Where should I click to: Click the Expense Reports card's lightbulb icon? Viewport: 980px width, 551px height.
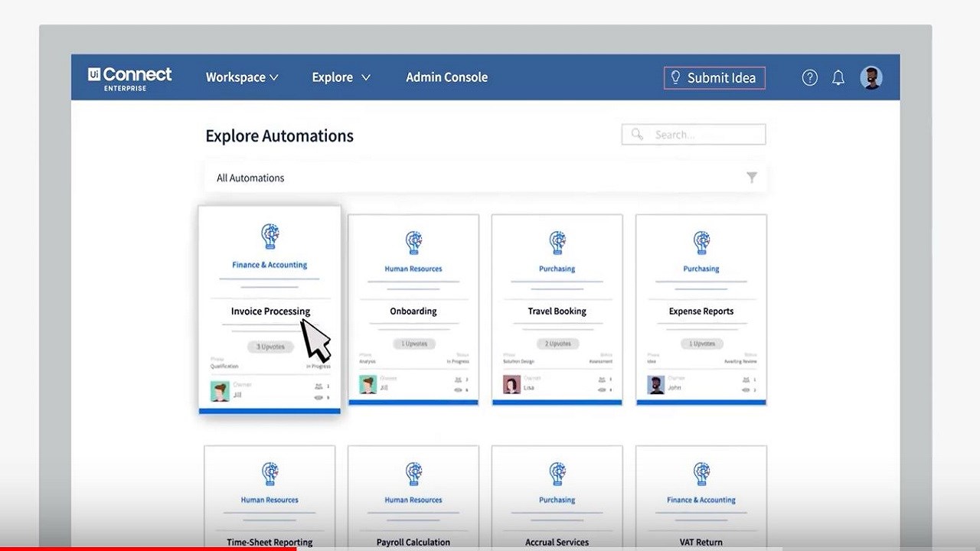(701, 243)
